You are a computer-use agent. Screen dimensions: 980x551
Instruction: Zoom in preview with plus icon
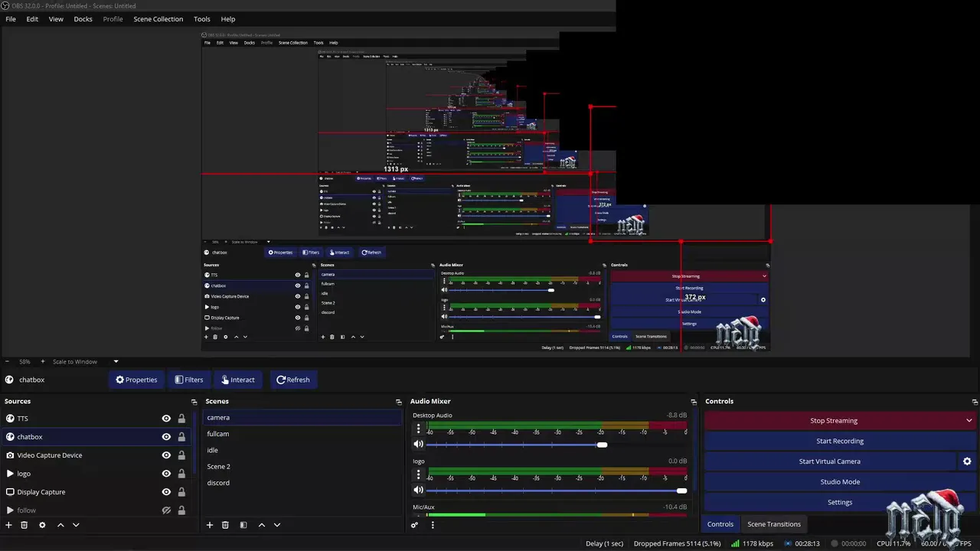42,361
